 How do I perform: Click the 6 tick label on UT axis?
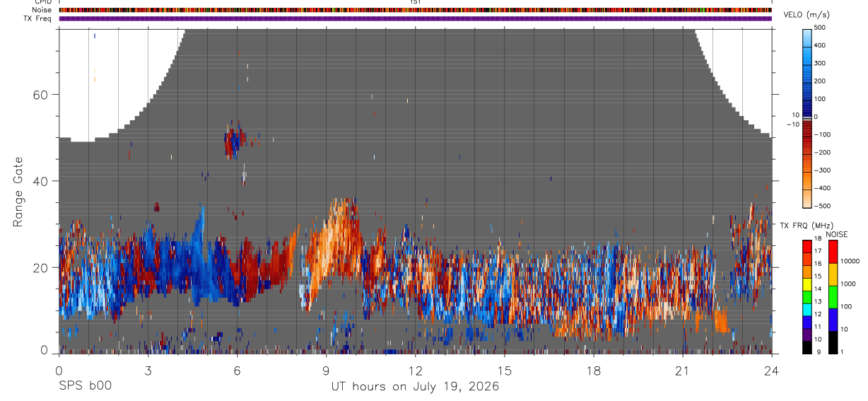pyautogui.click(x=237, y=371)
